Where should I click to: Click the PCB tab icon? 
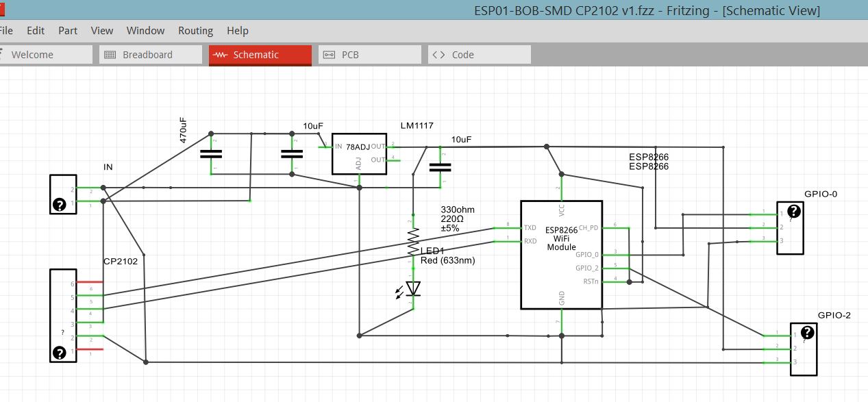[330, 55]
